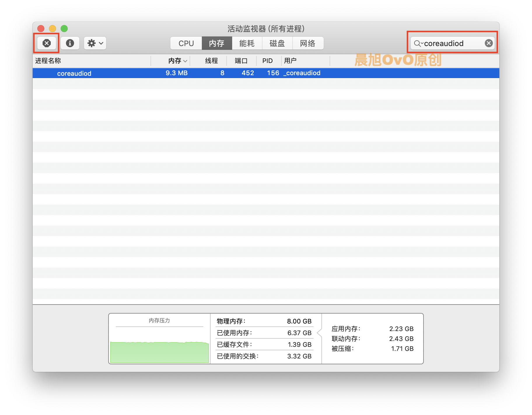Switch to the 内存 tab
Screen dimensions: 532x415
217,43
